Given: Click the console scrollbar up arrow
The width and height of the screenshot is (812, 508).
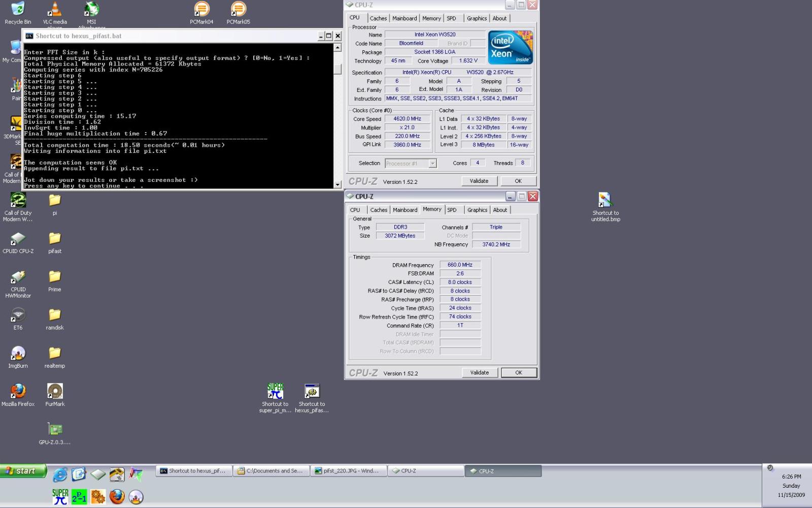Looking at the screenshot, I should coord(337,48).
